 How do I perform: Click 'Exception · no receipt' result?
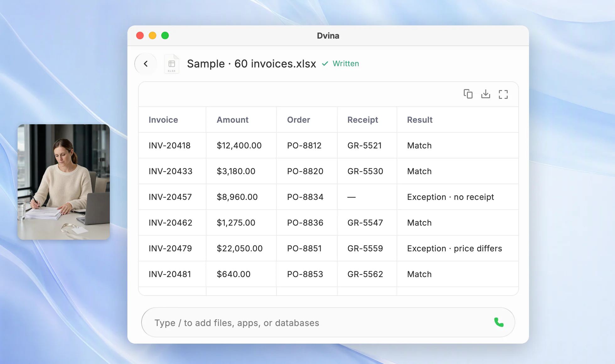point(451,197)
